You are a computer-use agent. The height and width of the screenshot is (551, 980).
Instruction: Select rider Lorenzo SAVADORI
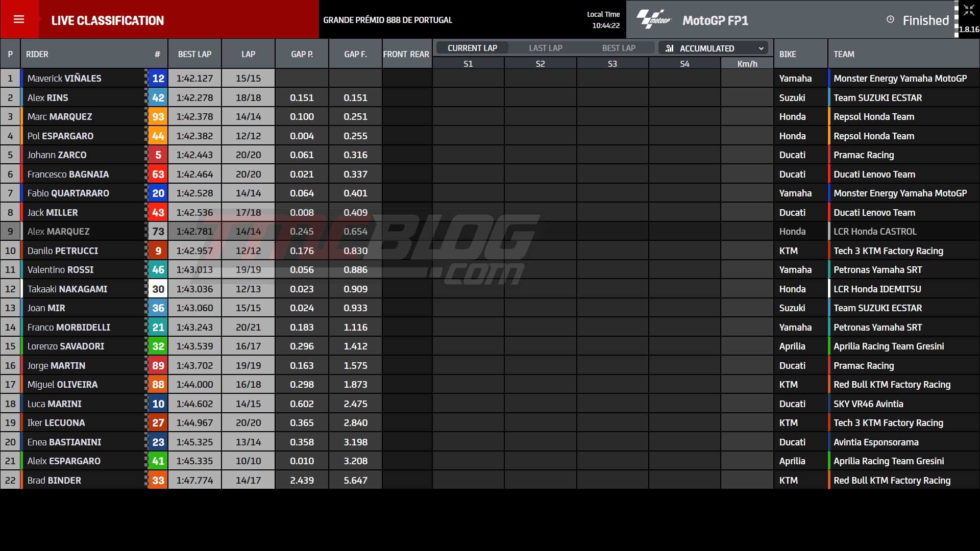tap(66, 346)
